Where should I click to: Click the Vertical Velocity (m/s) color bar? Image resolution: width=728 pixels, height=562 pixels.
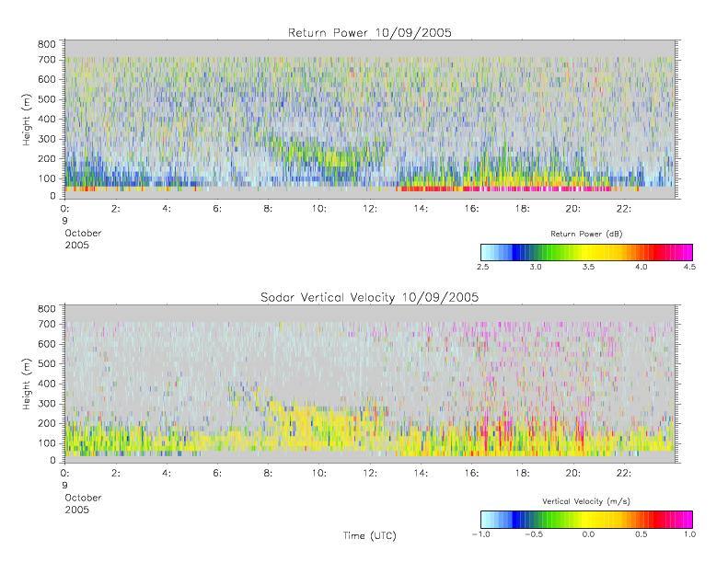click(586, 520)
